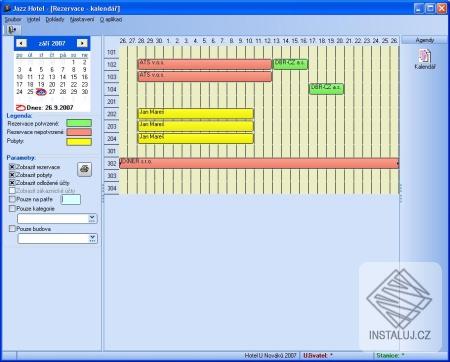This screenshot has height=362, width=450.
Task: Toggle Zobrazit pobyty checkbox
Action: pos(12,175)
